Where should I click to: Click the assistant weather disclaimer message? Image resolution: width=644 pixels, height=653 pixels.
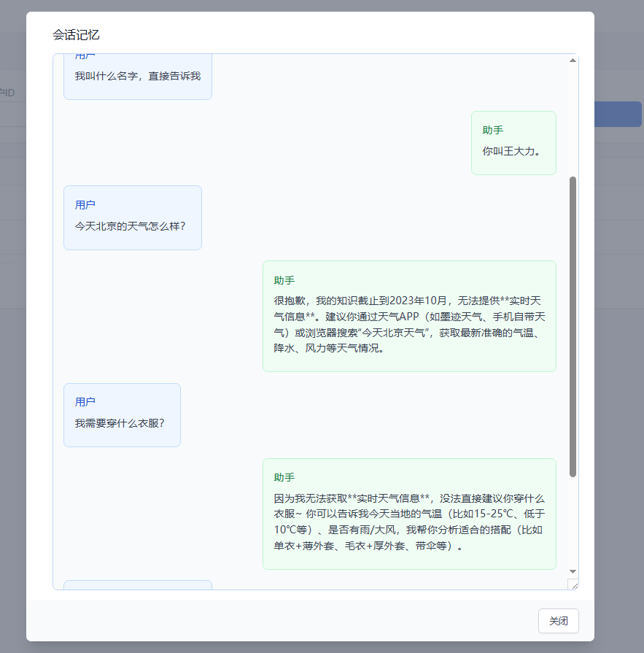tap(409, 317)
